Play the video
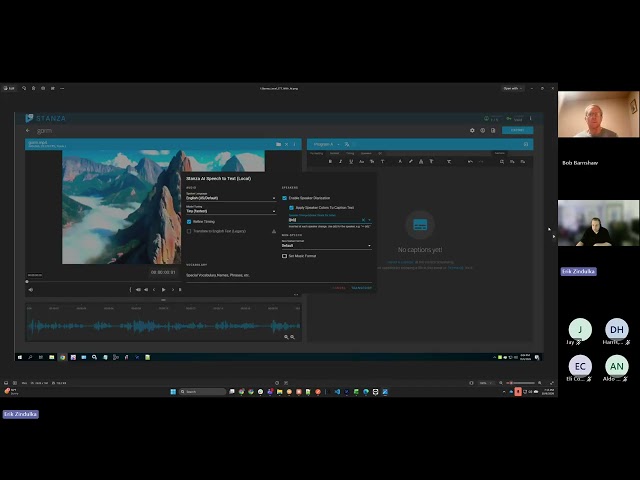Image resolution: width=640 pixels, height=480 pixels. [x=163, y=290]
